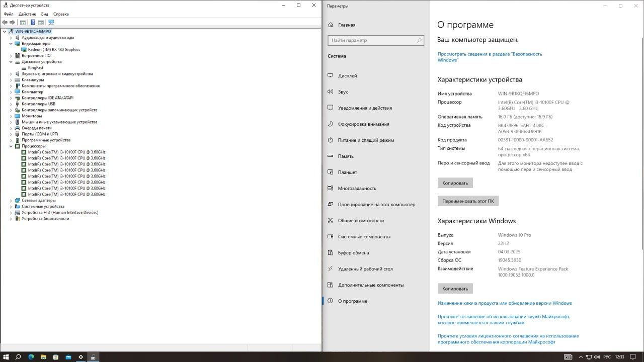The height and width of the screenshot is (362, 644).
Task: Open Microsoft Store from the taskbar
Action: [56, 357]
